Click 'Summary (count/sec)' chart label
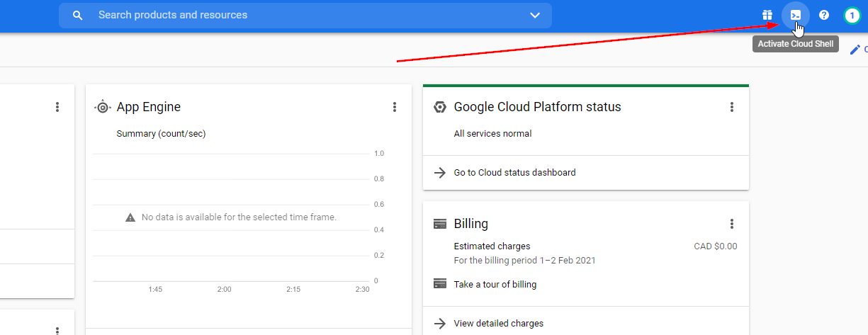Viewport: 868px width, 335px height. 162,133
